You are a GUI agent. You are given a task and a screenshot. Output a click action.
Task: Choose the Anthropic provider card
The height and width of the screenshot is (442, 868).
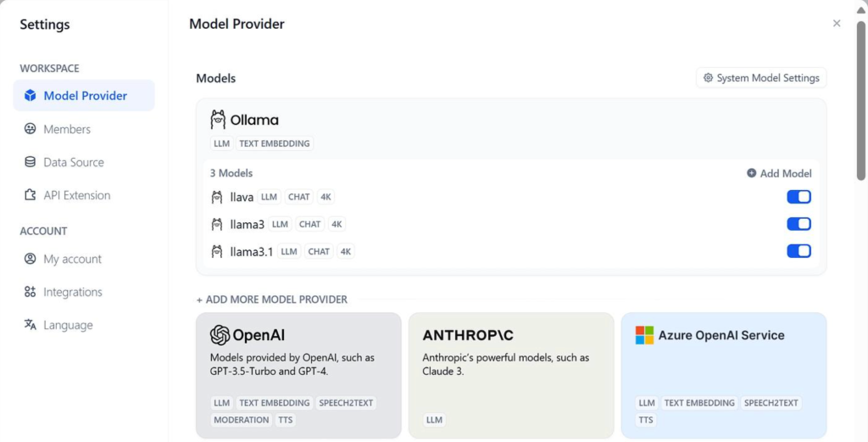tap(511, 375)
